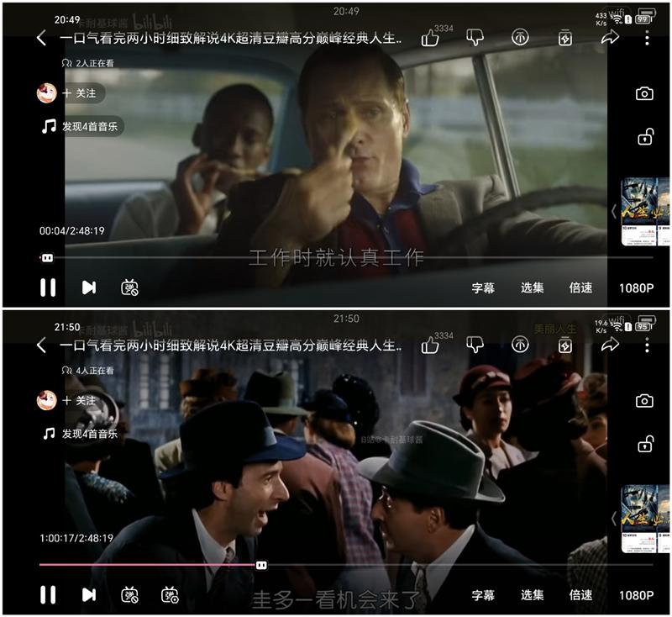Open 1080P quality selector in top player

[x=636, y=287]
